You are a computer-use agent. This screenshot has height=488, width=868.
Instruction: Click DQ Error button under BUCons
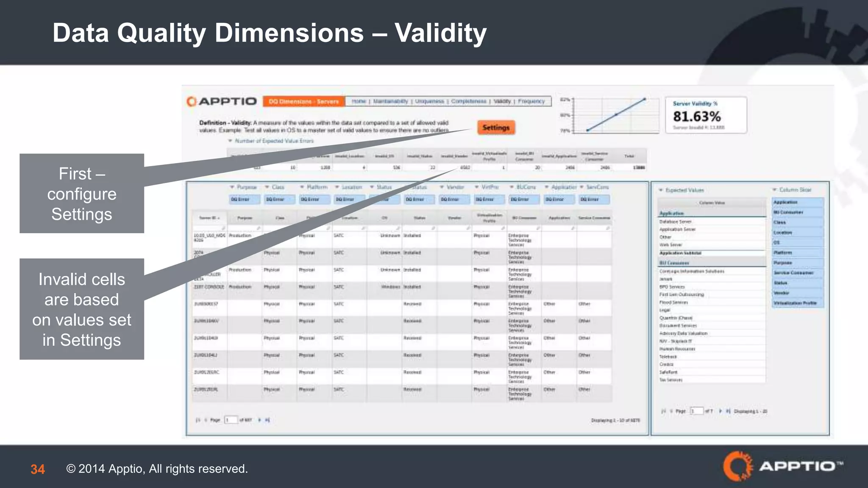(x=524, y=199)
